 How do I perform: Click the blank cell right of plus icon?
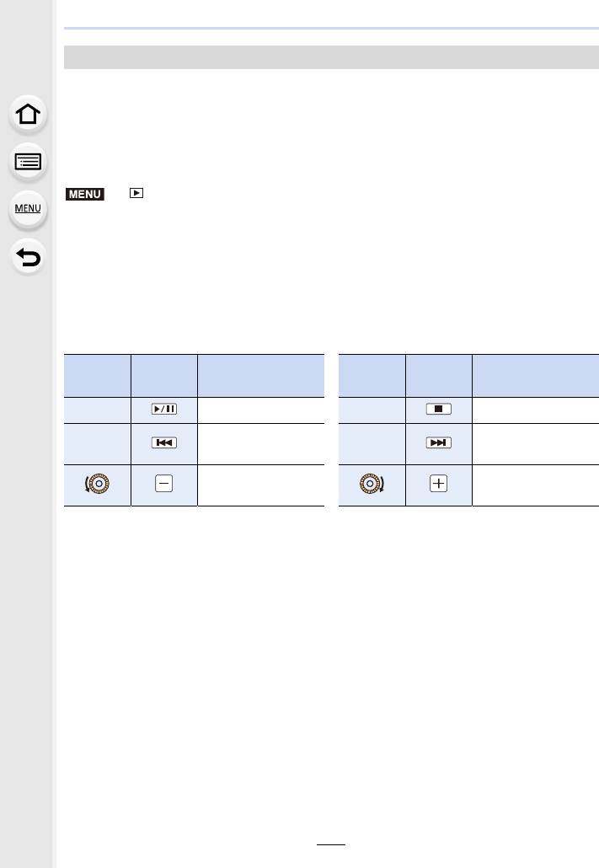point(535,485)
